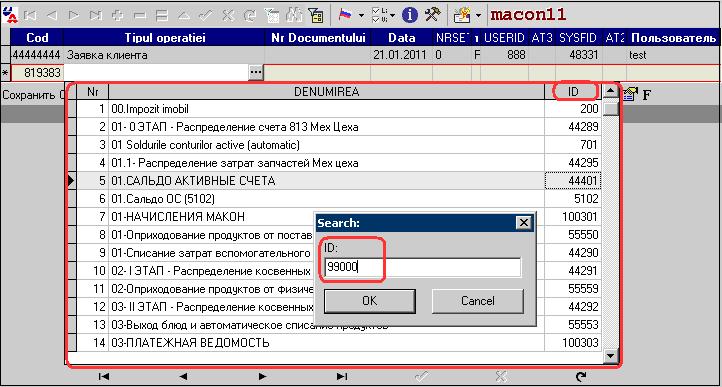This screenshot has width=722, height=387.
Task: Click ID cell 44295
Action: click(x=573, y=163)
